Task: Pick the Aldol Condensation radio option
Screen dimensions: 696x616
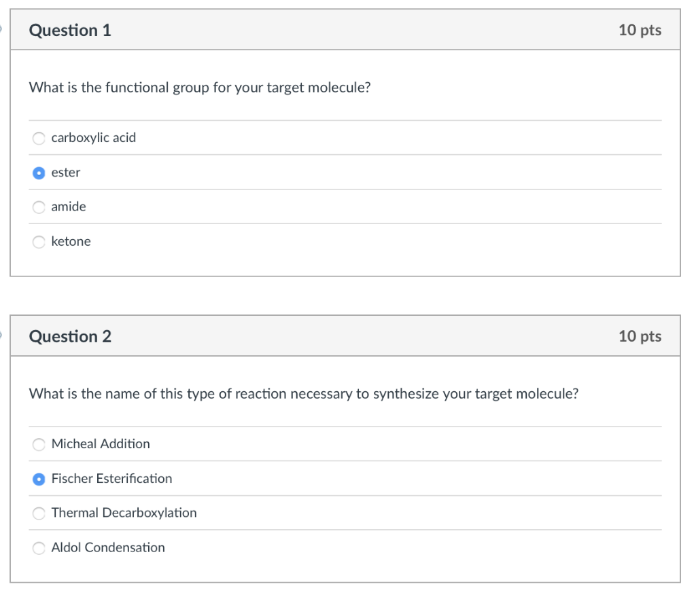Action: (x=39, y=547)
